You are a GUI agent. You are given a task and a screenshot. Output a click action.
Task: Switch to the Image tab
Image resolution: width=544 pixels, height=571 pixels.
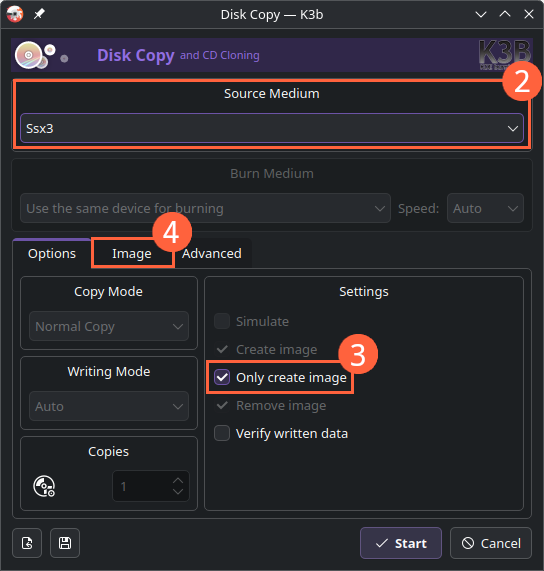click(132, 253)
